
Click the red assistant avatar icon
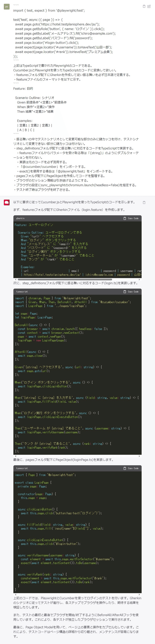(7, 203)
